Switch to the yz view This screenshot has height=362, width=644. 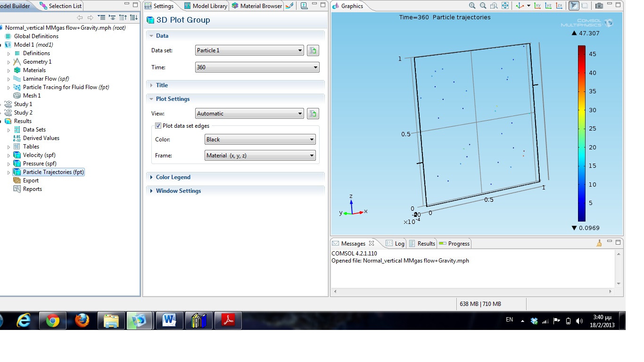pos(548,6)
